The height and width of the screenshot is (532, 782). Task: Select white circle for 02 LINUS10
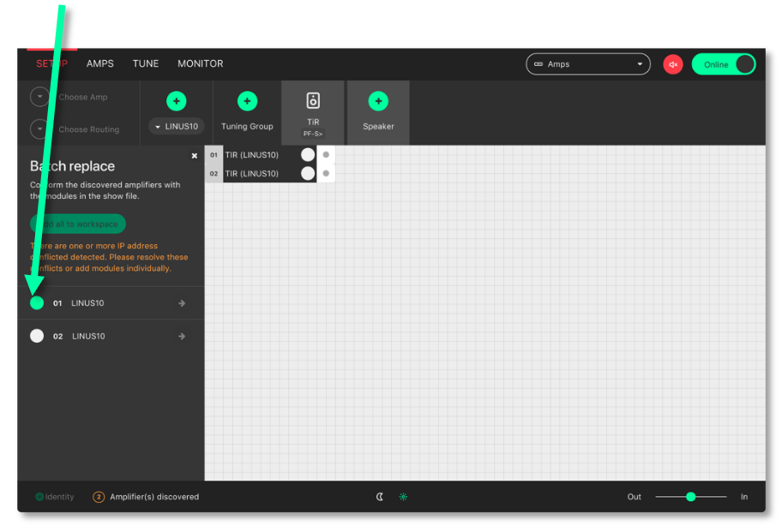pos(37,336)
